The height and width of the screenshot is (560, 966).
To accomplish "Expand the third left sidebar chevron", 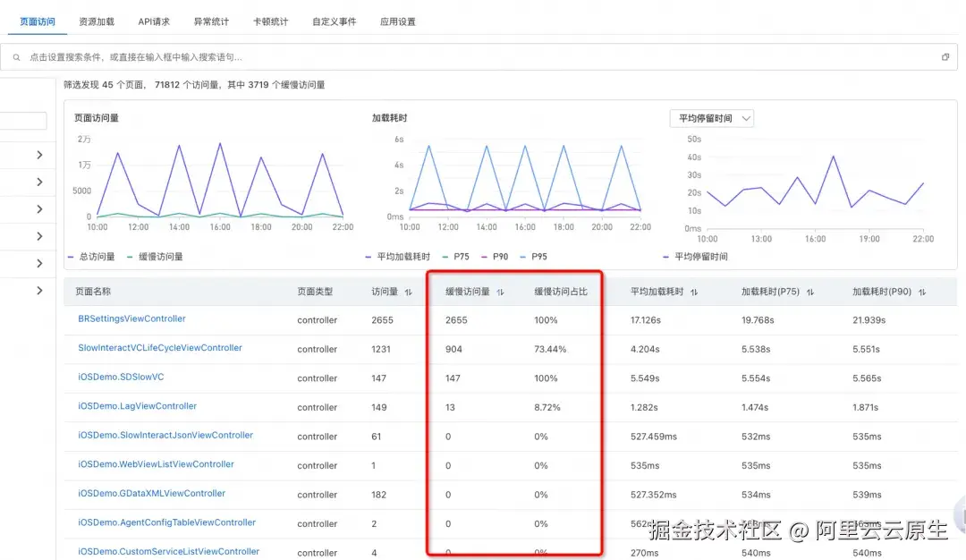I will (39, 208).
